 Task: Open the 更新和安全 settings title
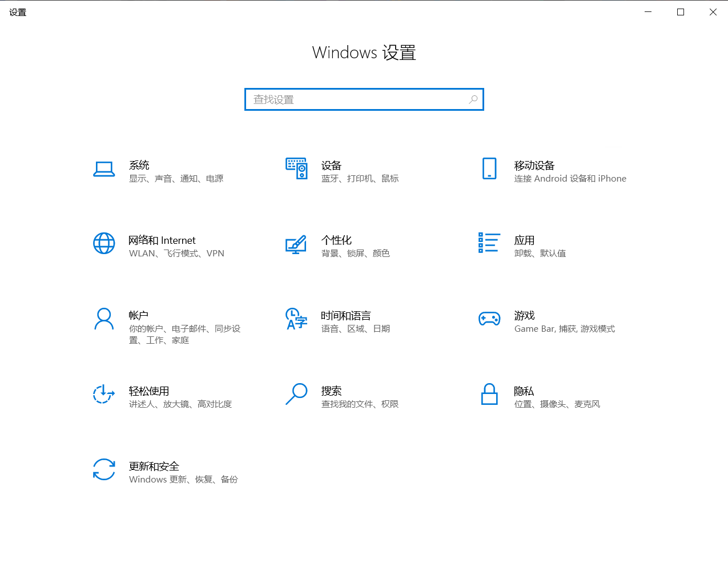154,466
